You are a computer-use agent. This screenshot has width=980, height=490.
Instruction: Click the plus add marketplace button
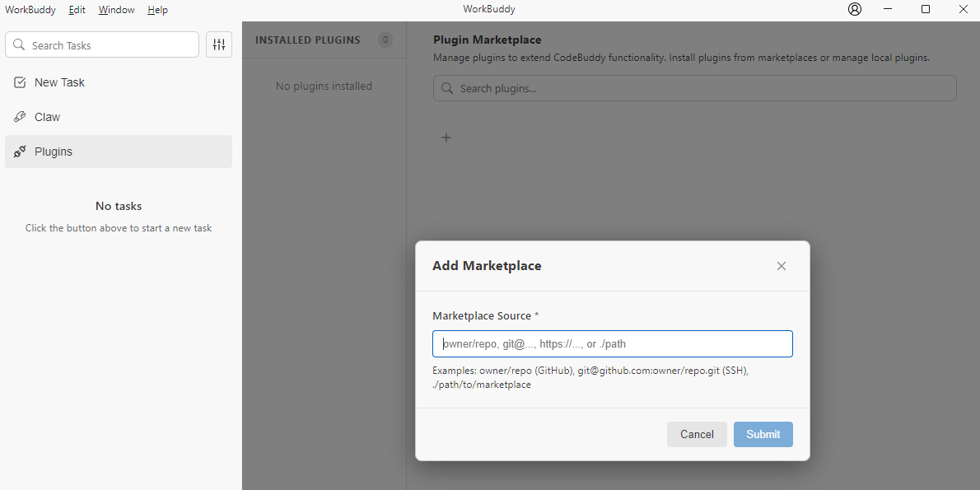[x=446, y=138]
